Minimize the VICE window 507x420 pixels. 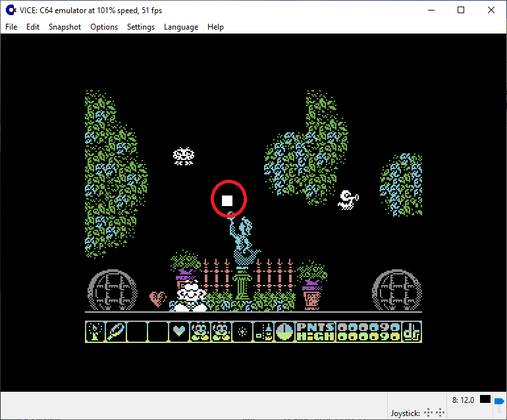(431, 10)
